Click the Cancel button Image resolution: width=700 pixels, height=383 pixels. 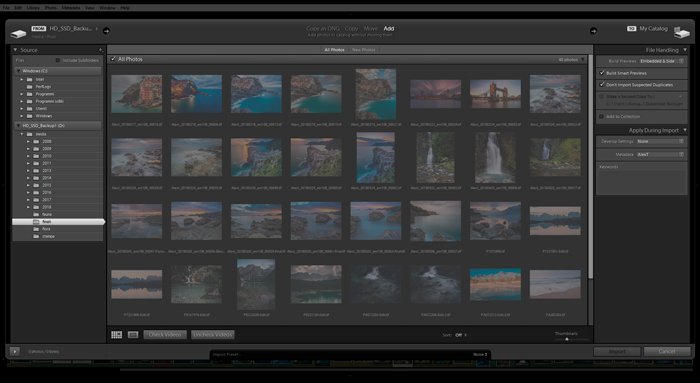pyautogui.click(x=667, y=351)
